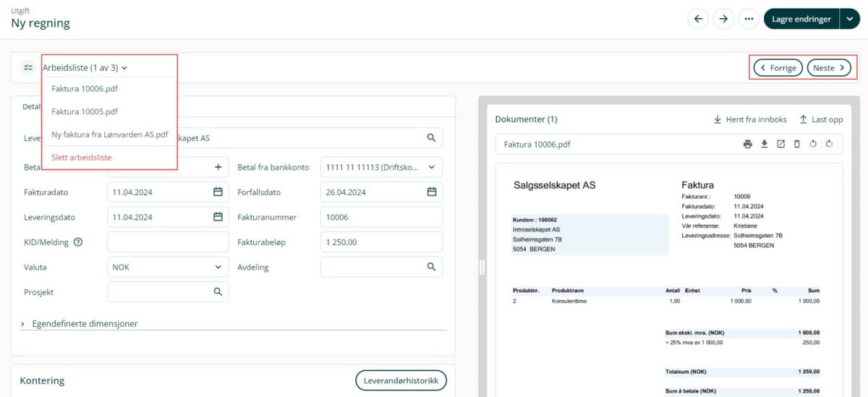Screen dimensions: 868x397
Task: Delete the attached document with trash icon
Action: click(796, 144)
